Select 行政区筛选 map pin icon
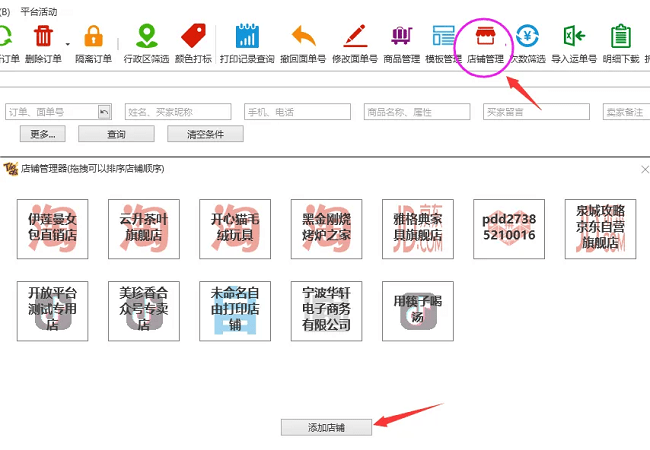The width and height of the screenshot is (650, 450). (x=147, y=38)
